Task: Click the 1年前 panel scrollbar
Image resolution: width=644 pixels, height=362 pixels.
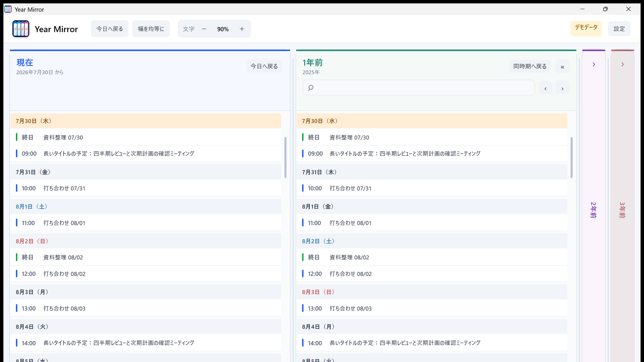Action: pyautogui.click(x=572, y=157)
